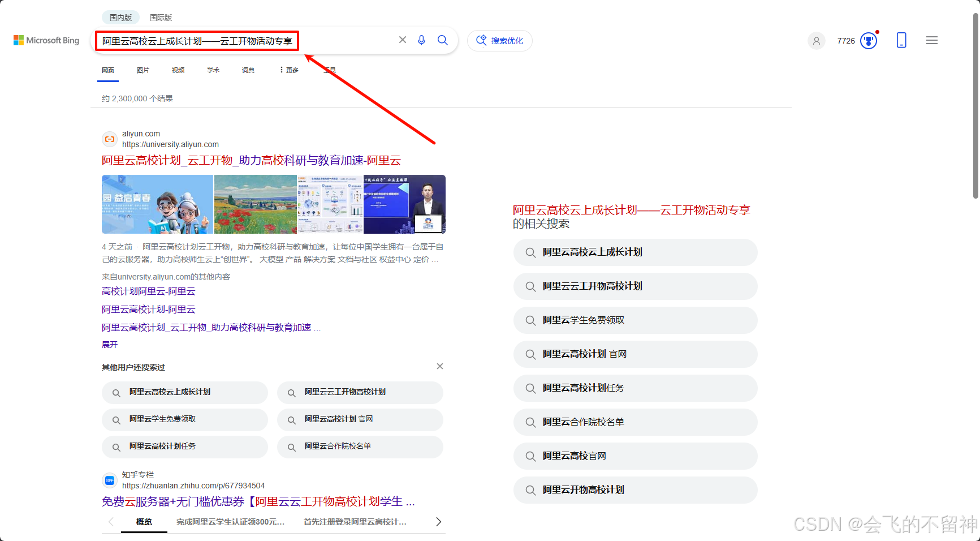Go back with carousel left chevron
The height and width of the screenshot is (541, 980).
point(111,522)
